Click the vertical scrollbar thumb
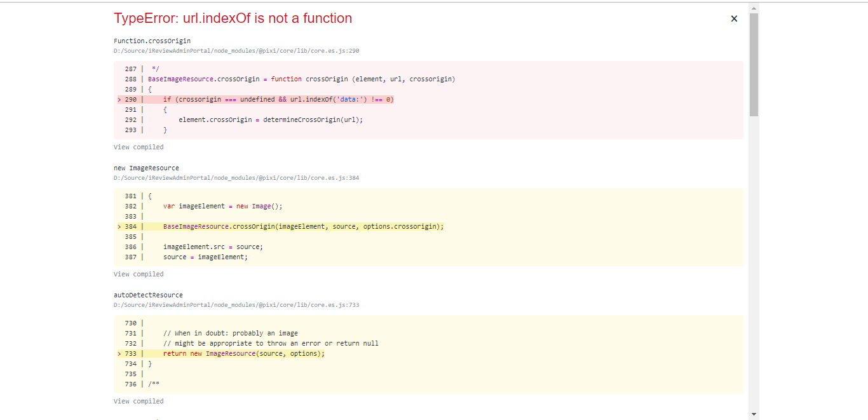Viewport: 868px width, 420px height. coord(754,64)
